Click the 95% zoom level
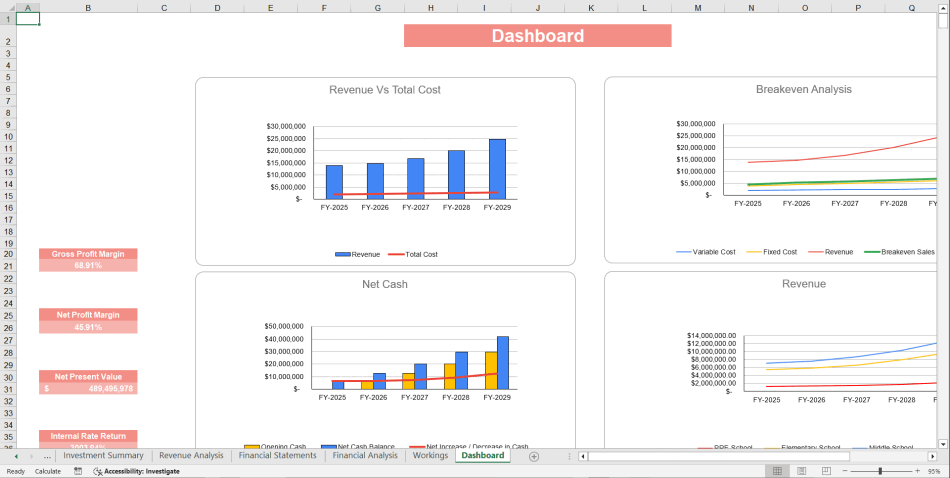 [936, 471]
